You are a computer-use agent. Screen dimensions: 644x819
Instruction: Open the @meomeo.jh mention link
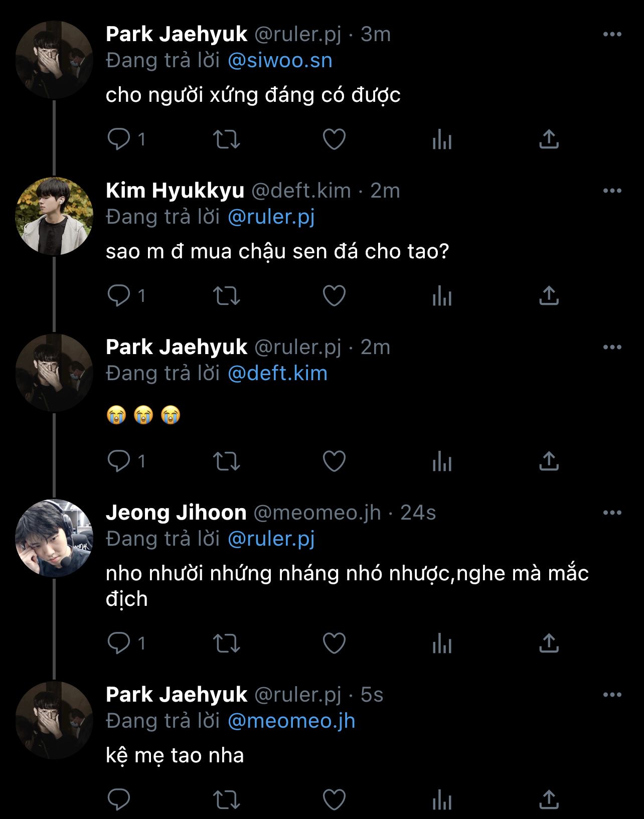[x=291, y=721]
